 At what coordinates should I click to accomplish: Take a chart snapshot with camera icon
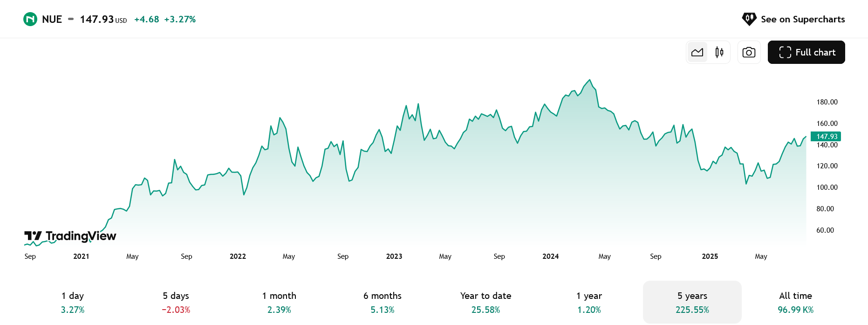point(749,52)
